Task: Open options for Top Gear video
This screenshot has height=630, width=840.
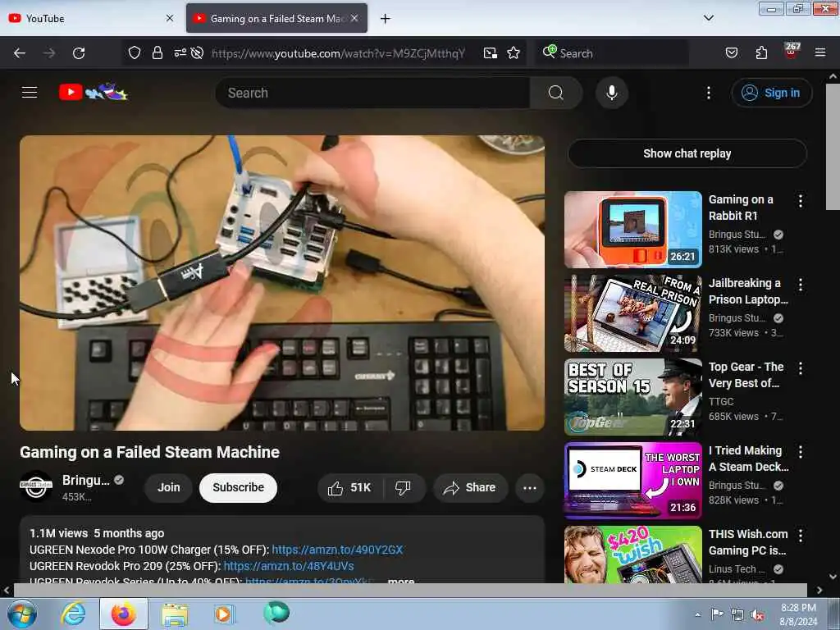Action: click(801, 368)
